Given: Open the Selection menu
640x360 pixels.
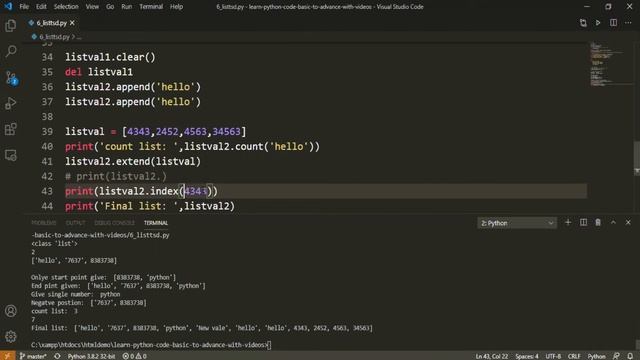Looking at the screenshot, I should pos(66,7).
